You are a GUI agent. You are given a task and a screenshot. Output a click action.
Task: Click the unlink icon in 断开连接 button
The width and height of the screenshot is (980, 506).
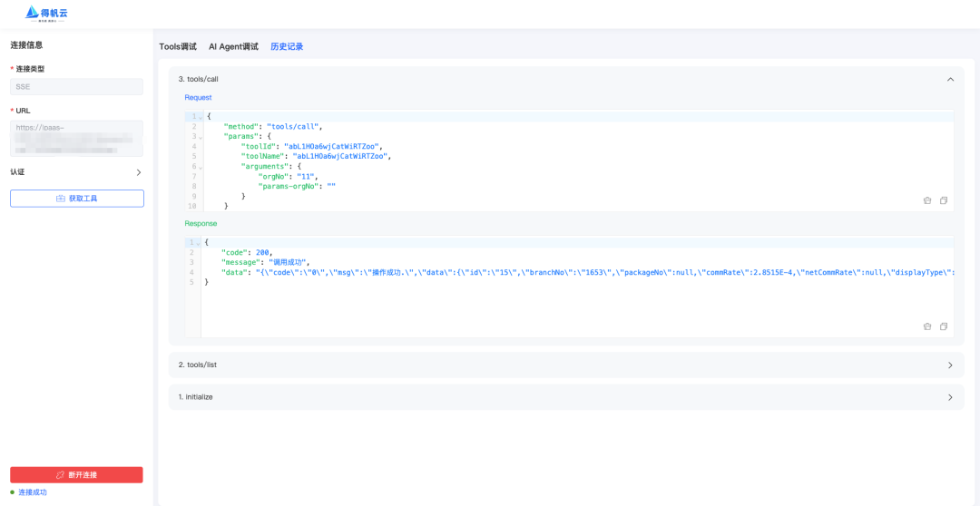tap(61, 475)
